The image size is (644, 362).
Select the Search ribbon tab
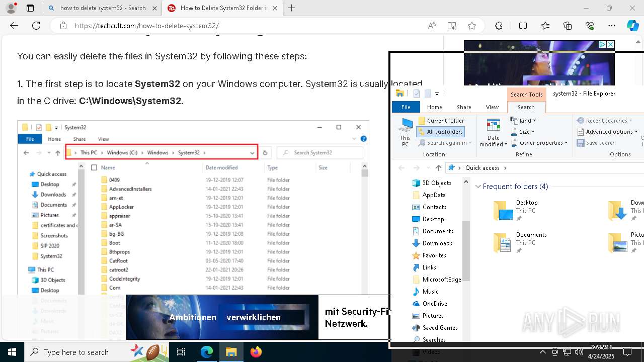point(526,107)
